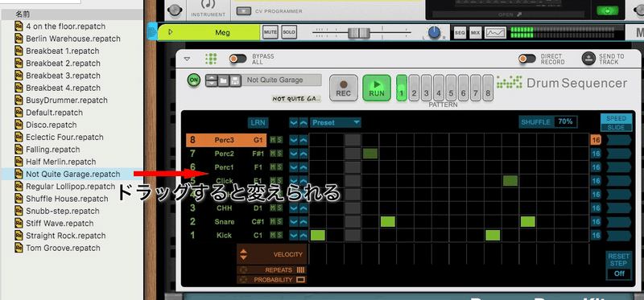Save patch with the floppy disk icon
Image resolution: width=644 pixels, height=300 pixels.
[235, 80]
